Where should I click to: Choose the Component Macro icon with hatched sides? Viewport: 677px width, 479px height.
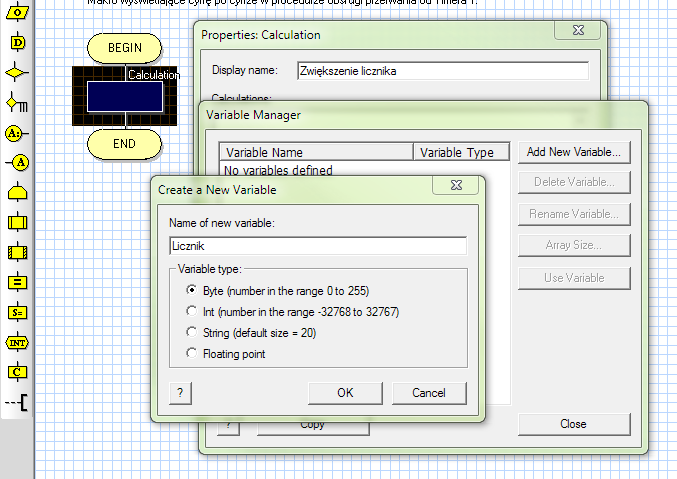coord(17,252)
